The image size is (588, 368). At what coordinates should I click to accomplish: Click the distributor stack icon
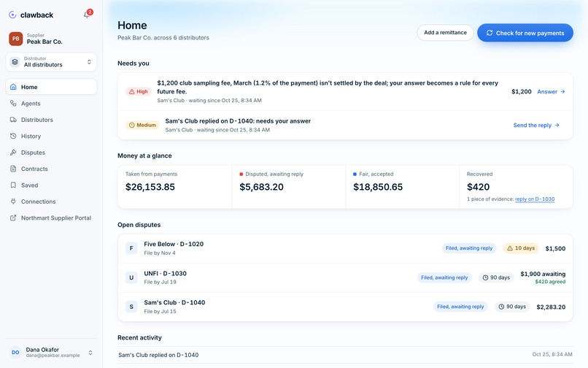[x=15, y=61]
